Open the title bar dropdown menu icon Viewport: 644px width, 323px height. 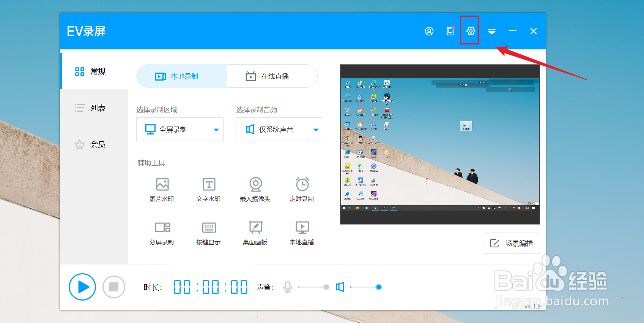click(x=492, y=32)
